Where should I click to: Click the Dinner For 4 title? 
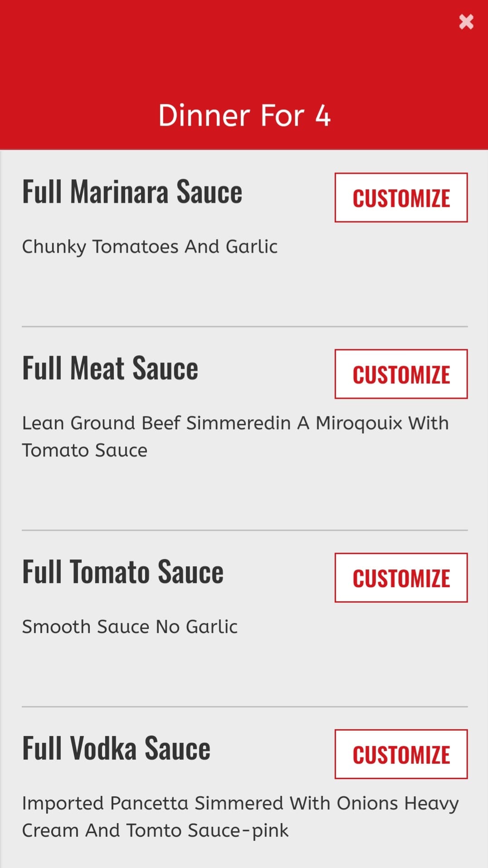coord(244,115)
